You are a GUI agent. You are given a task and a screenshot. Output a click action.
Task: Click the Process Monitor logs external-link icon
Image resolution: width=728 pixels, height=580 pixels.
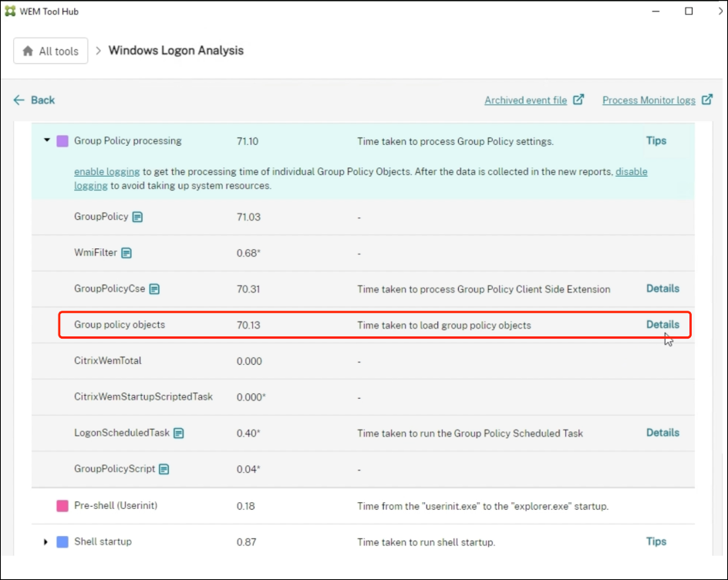(x=706, y=99)
